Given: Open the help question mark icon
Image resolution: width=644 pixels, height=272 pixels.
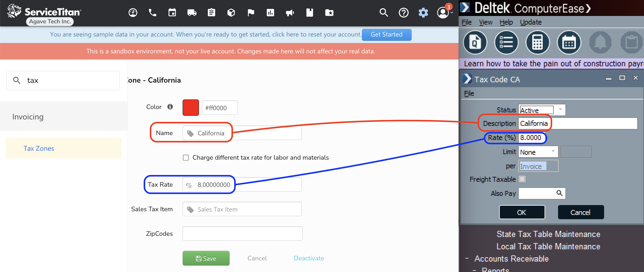Looking at the screenshot, I should tap(404, 13).
